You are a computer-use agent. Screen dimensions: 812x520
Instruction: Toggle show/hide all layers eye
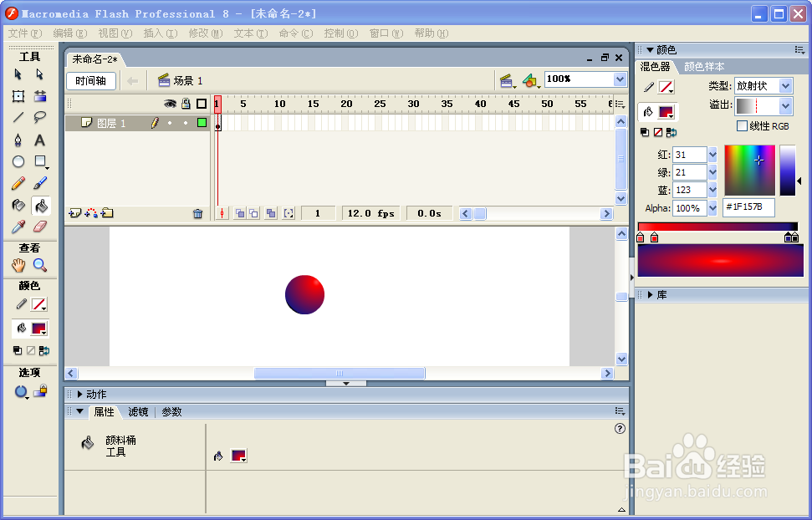[x=170, y=104]
